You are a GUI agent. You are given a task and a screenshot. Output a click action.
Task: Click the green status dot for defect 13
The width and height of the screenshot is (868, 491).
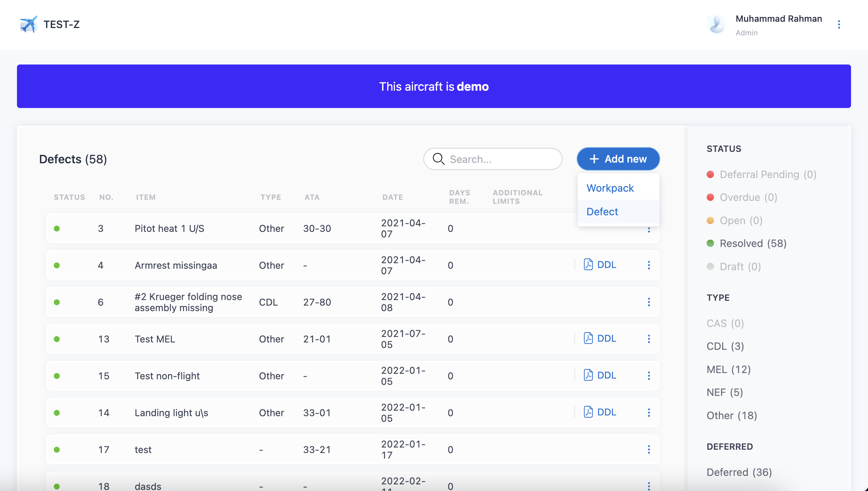coord(57,339)
